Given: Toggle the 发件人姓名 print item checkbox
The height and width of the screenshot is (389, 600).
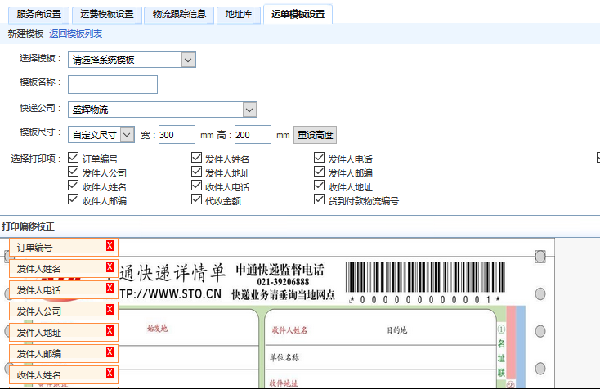Looking at the screenshot, I should coord(196,157).
